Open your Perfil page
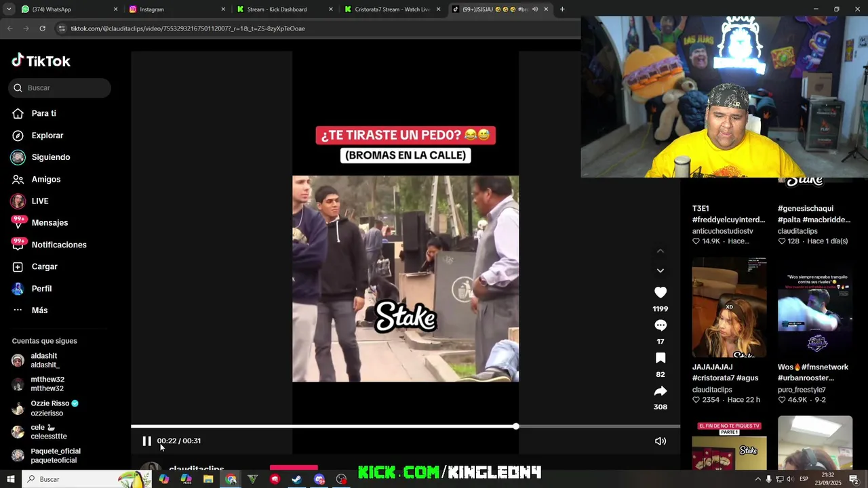This screenshot has width=868, height=488. tap(41, 289)
